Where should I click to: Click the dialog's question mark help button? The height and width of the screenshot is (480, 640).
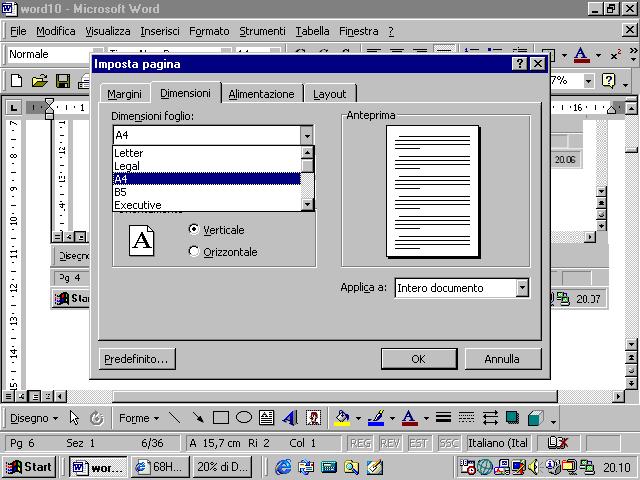coord(519,64)
